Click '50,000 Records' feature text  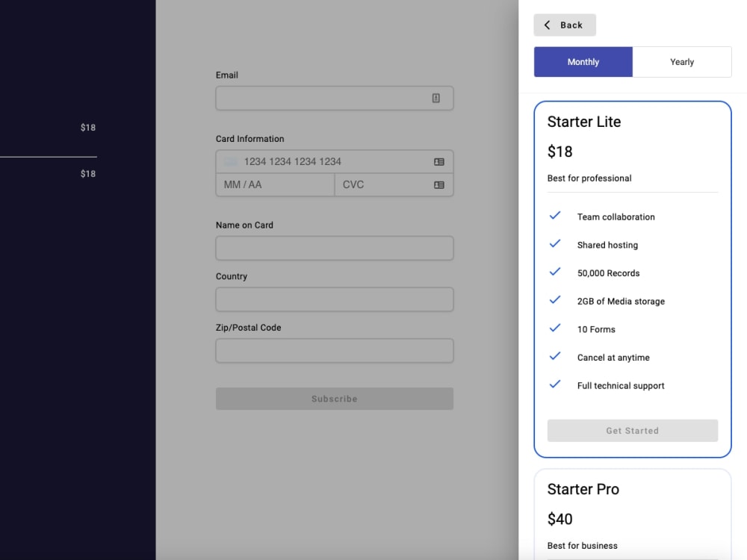[x=608, y=273]
